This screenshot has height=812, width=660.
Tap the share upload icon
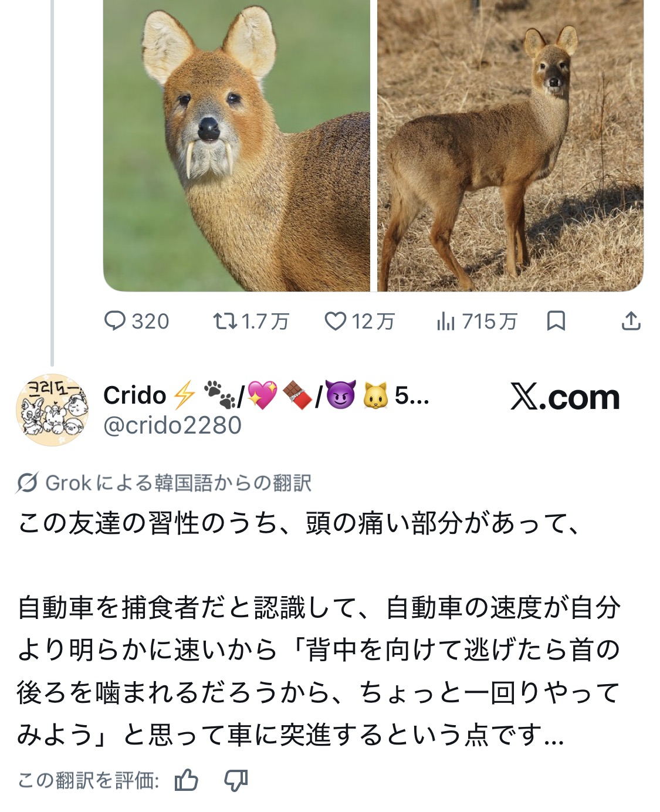click(631, 321)
